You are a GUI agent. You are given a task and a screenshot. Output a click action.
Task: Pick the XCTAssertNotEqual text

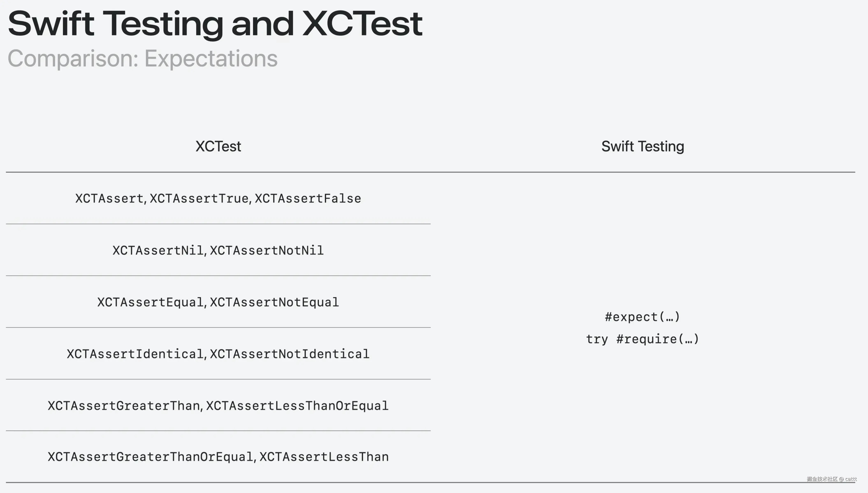[274, 302]
